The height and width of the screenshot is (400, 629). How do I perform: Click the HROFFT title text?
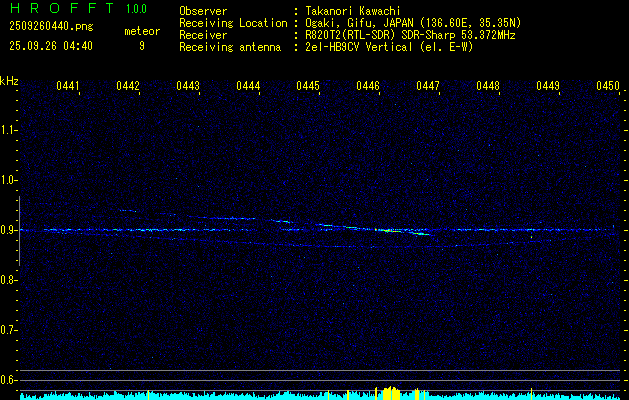point(60,9)
